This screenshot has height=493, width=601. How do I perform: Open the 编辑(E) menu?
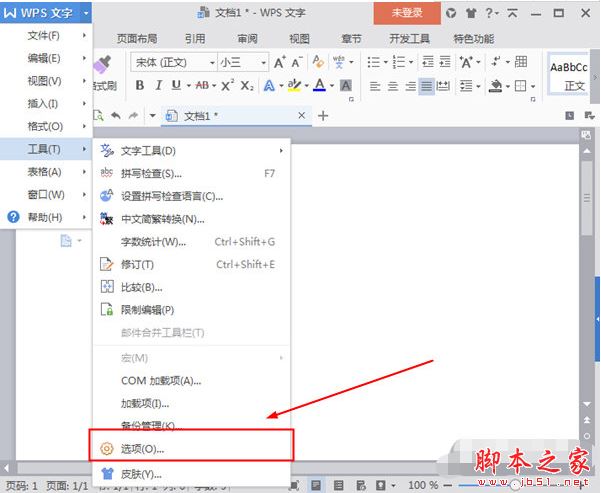46,58
